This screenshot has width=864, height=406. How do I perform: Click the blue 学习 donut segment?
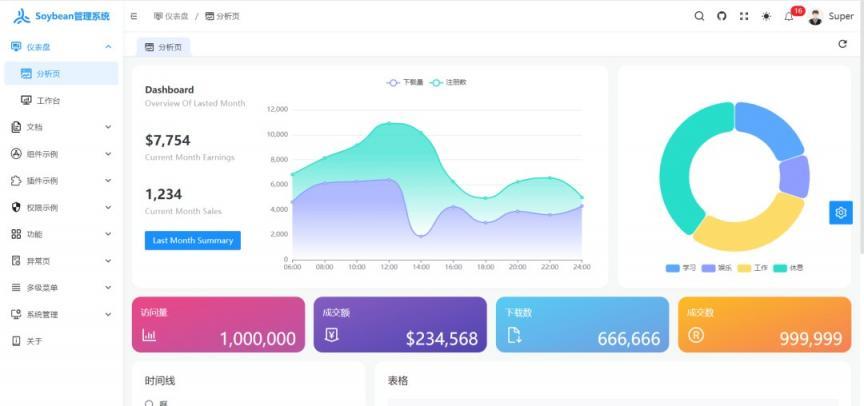pos(771,126)
